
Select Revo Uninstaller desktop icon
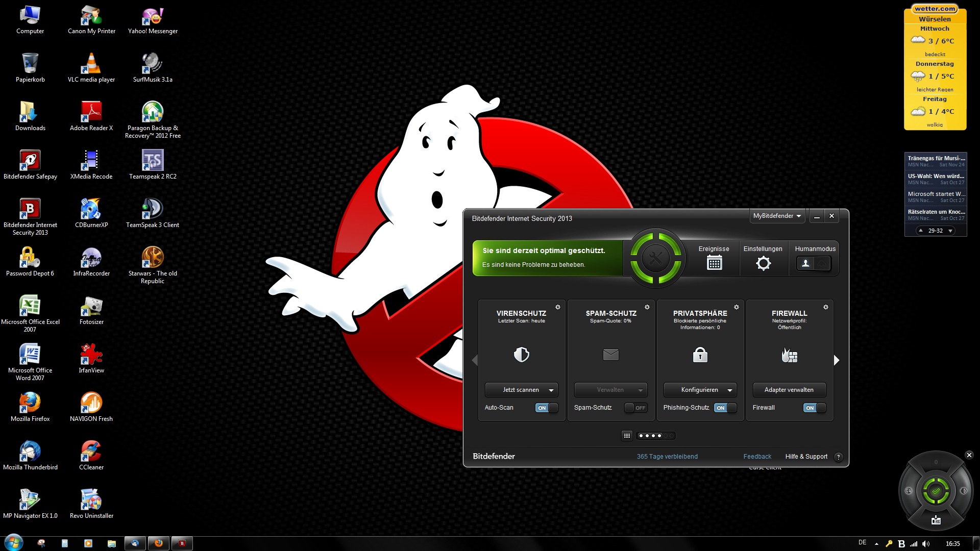(x=91, y=504)
